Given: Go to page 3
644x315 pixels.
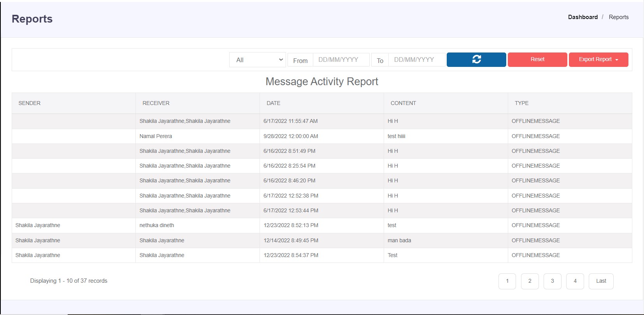Looking at the screenshot, I should pos(552,281).
